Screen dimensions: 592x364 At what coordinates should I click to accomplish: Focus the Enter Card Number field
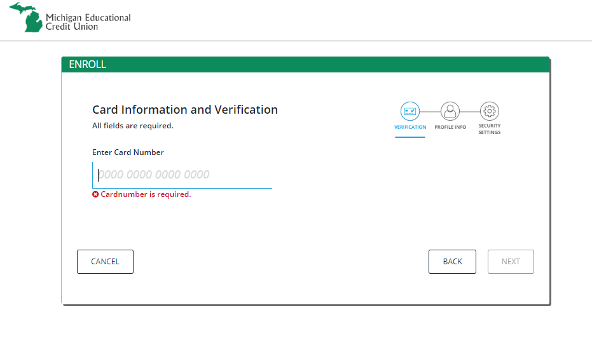pyautogui.click(x=182, y=175)
